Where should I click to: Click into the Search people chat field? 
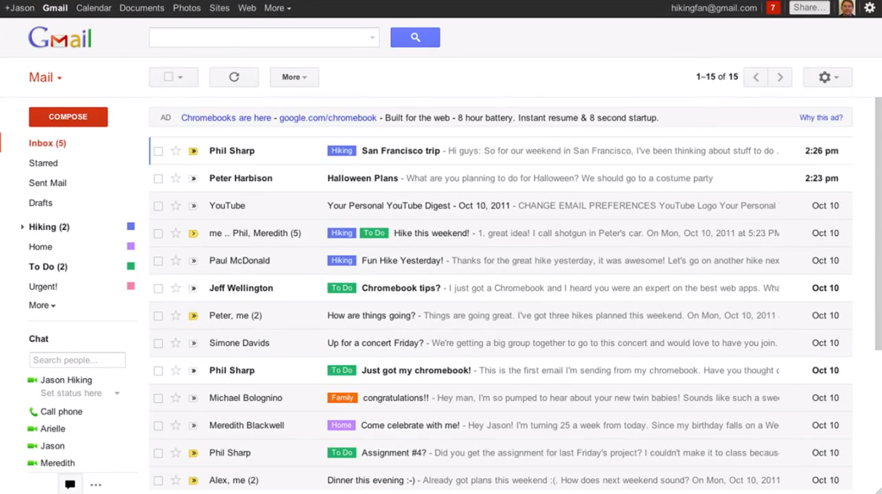point(77,360)
